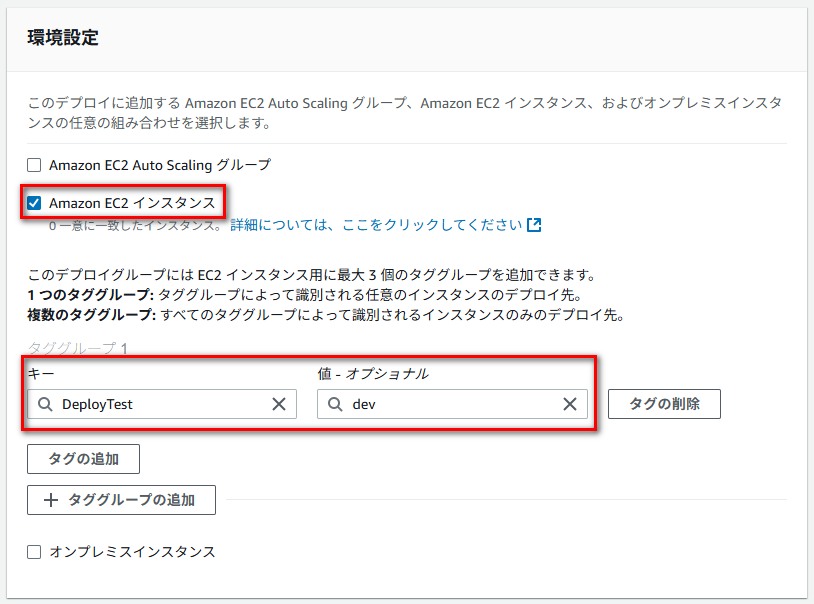Click the bold 複数のタググループ text
Screen dimensions: 814x604
pos(91,314)
